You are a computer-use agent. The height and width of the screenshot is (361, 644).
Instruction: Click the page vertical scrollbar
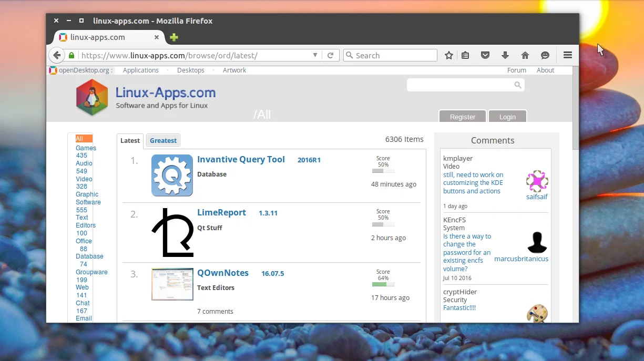click(576, 194)
